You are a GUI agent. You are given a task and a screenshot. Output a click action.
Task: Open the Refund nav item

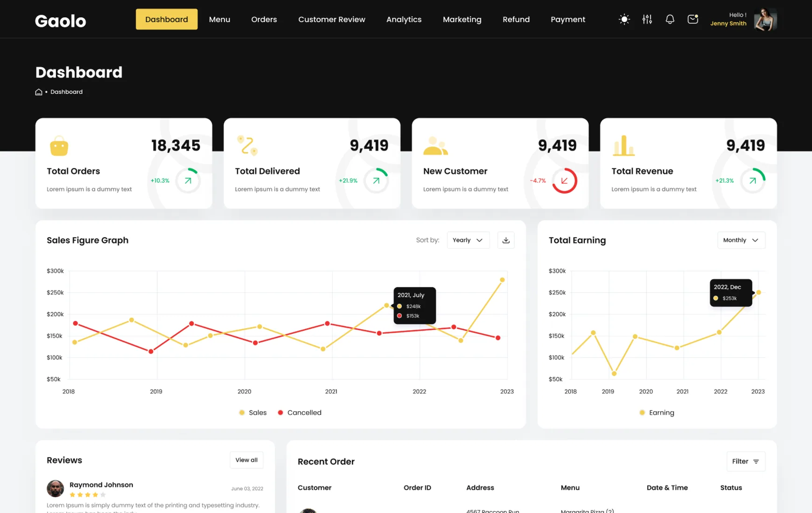tap(516, 19)
